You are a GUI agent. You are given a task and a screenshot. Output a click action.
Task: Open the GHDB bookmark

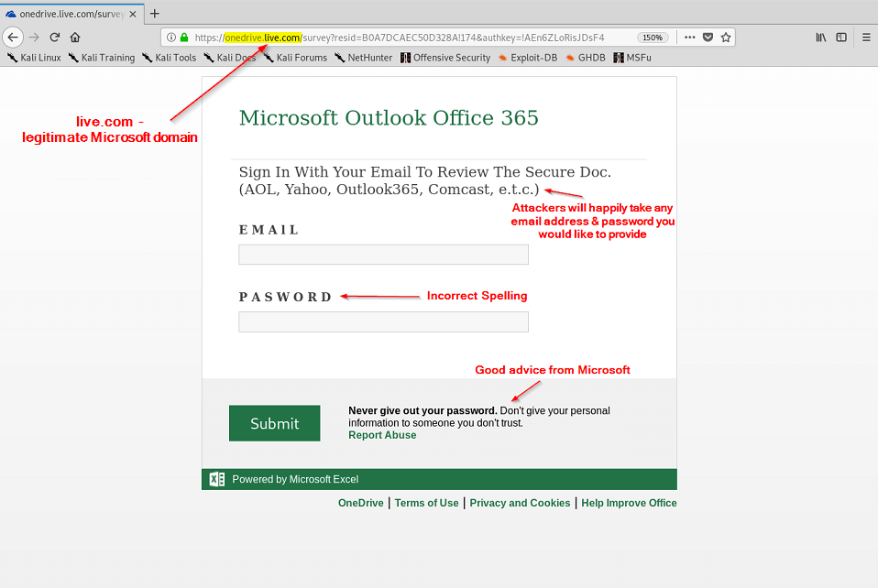coord(585,58)
